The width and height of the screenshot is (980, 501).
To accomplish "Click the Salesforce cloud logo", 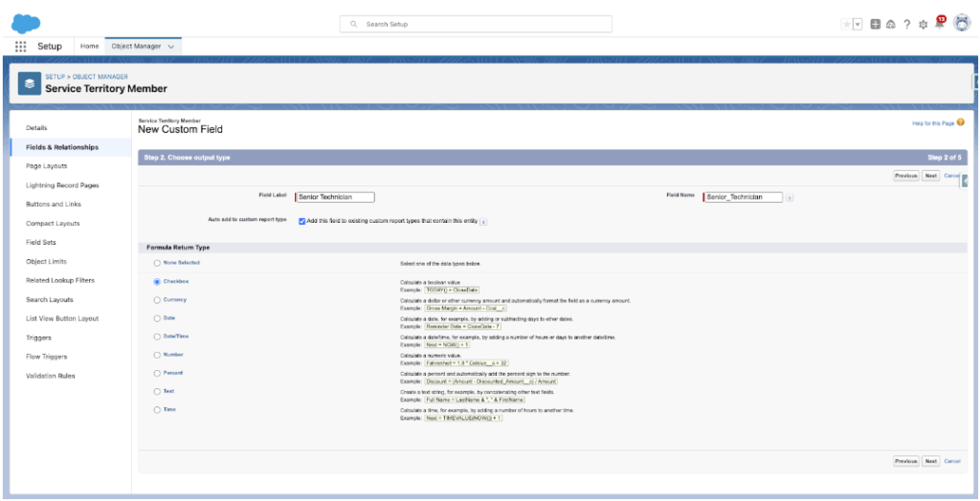I will click(x=26, y=24).
